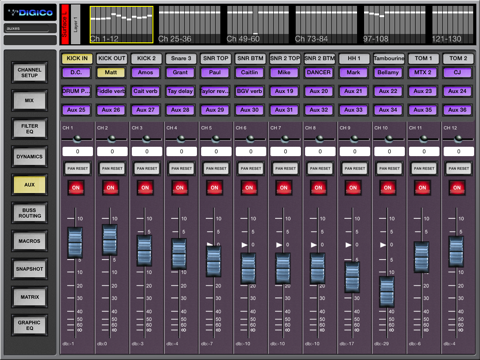Reset pan on CH 1
This screenshot has width=480, height=360.
pyautogui.click(x=77, y=169)
